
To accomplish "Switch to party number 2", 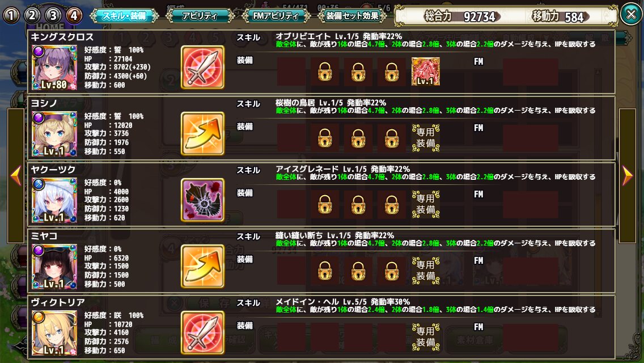I will coord(32,16).
